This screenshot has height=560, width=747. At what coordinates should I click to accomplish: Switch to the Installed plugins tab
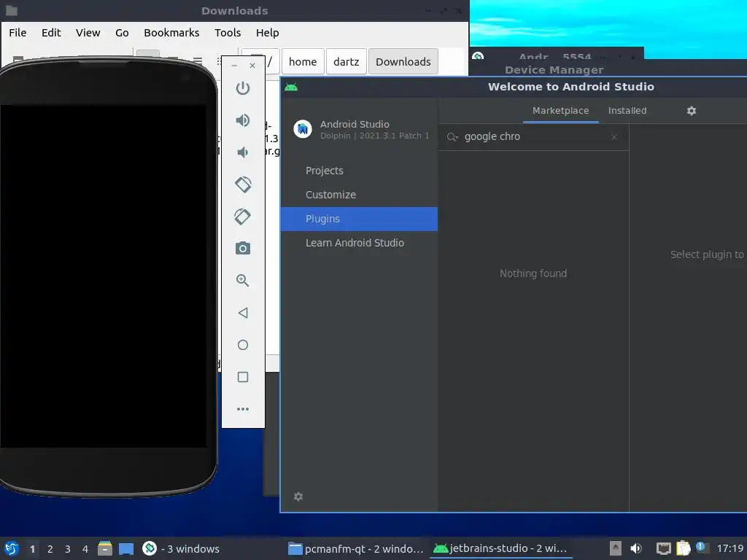point(627,111)
